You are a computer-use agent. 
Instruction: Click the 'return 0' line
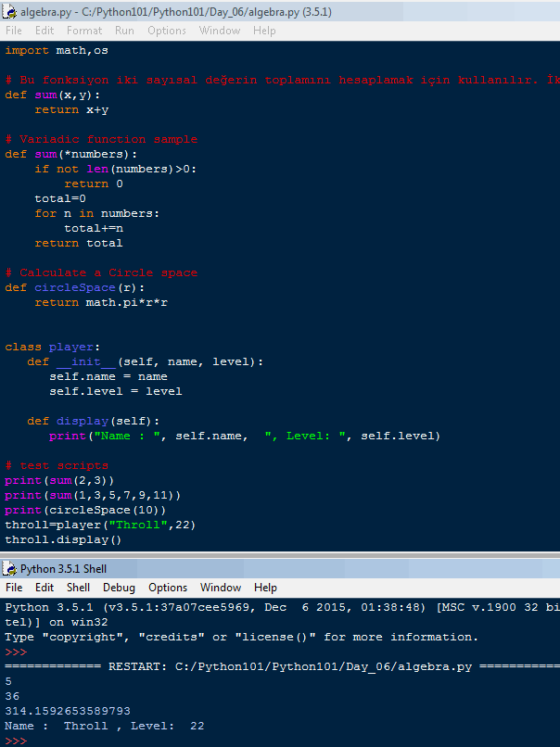tap(94, 184)
